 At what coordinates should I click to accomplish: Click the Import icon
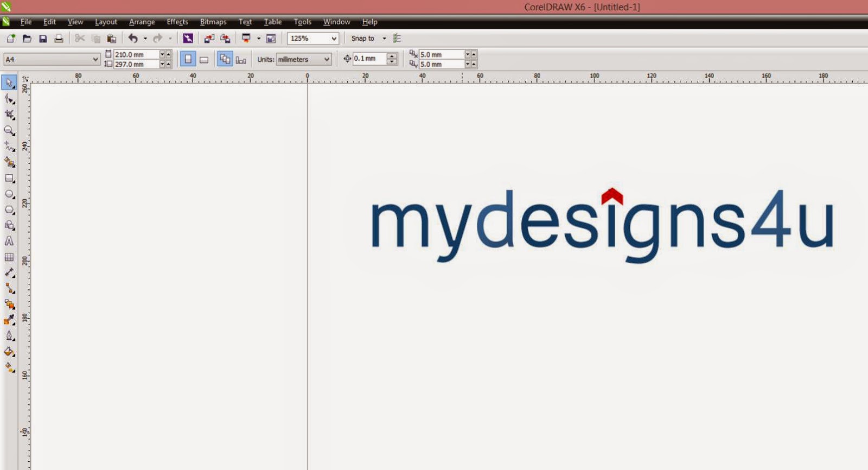(x=209, y=38)
